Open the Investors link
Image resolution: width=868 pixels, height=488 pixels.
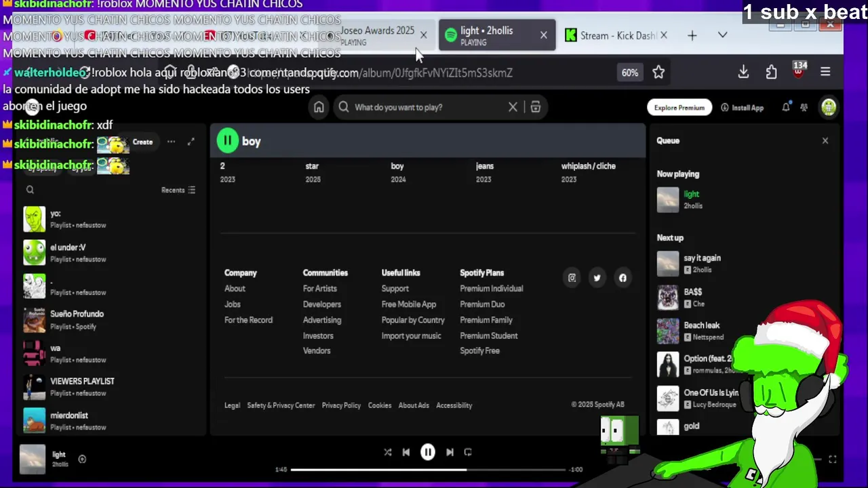[318, 335]
